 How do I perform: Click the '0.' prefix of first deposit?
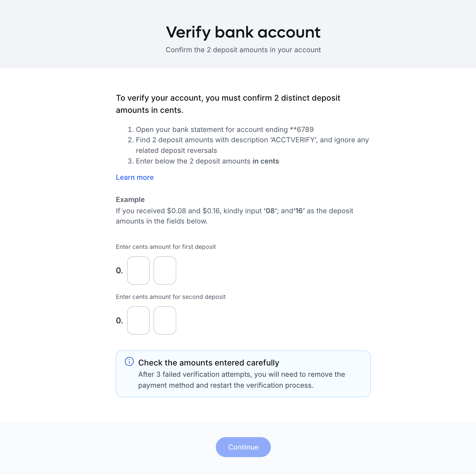click(x=119, y=270)
